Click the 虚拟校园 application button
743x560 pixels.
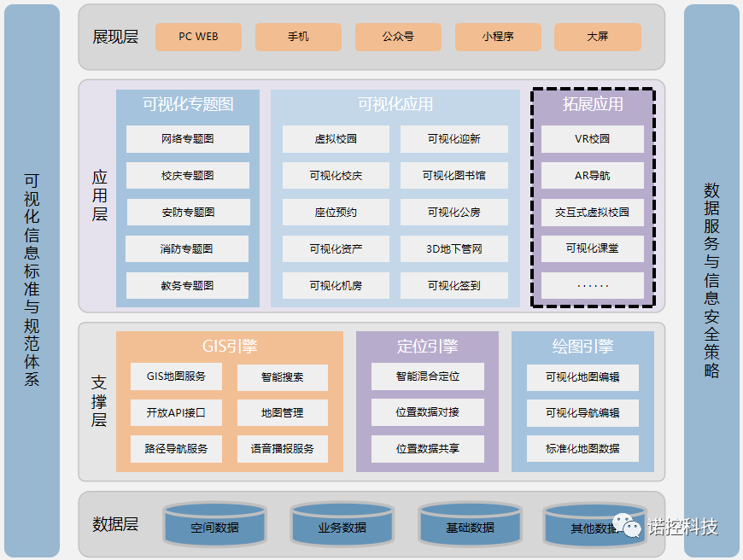click(336, 138)
